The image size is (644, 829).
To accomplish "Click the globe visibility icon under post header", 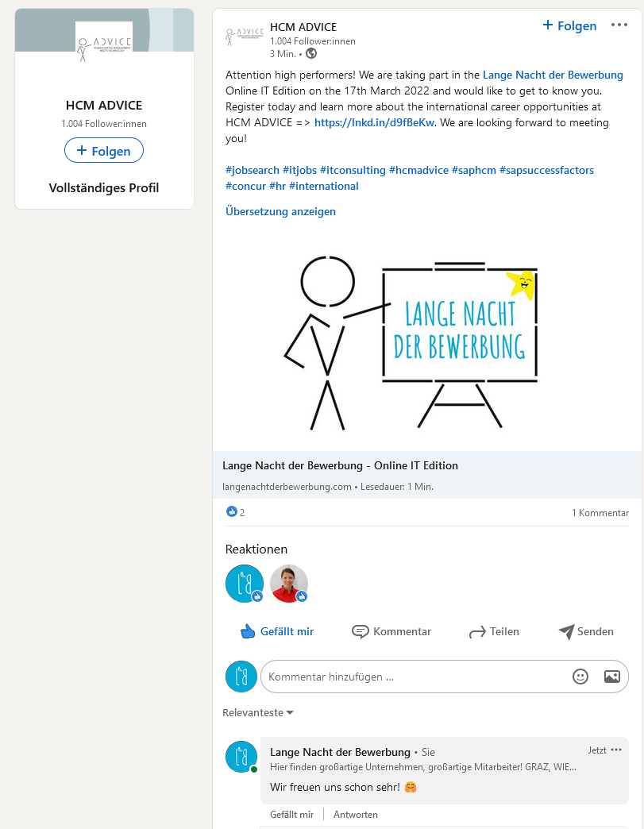I will point(311,53).
